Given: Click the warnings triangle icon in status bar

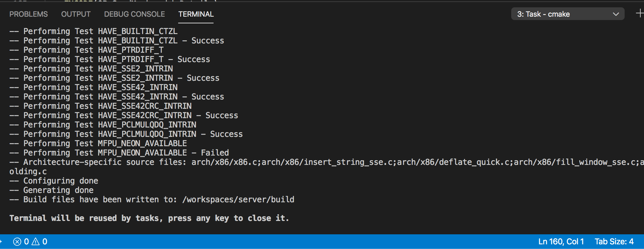Looking at the screenshot, I should click(35, 242).
